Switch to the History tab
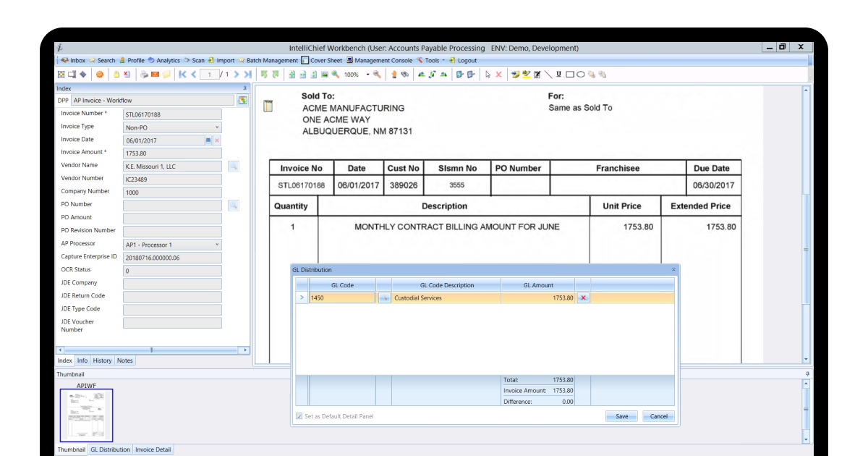This screenshot has width=868, height=456. (102, 360)
